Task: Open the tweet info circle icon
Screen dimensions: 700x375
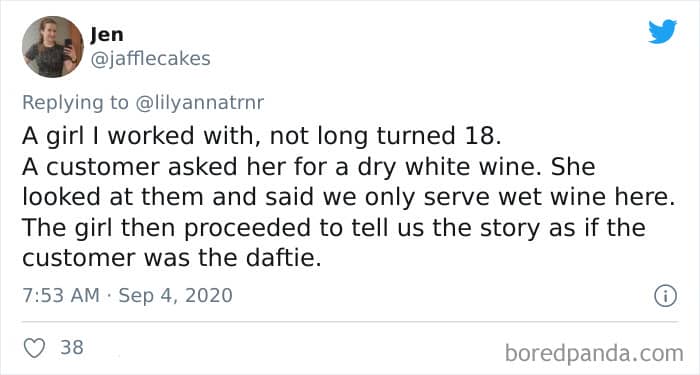Action: [665, 296]
